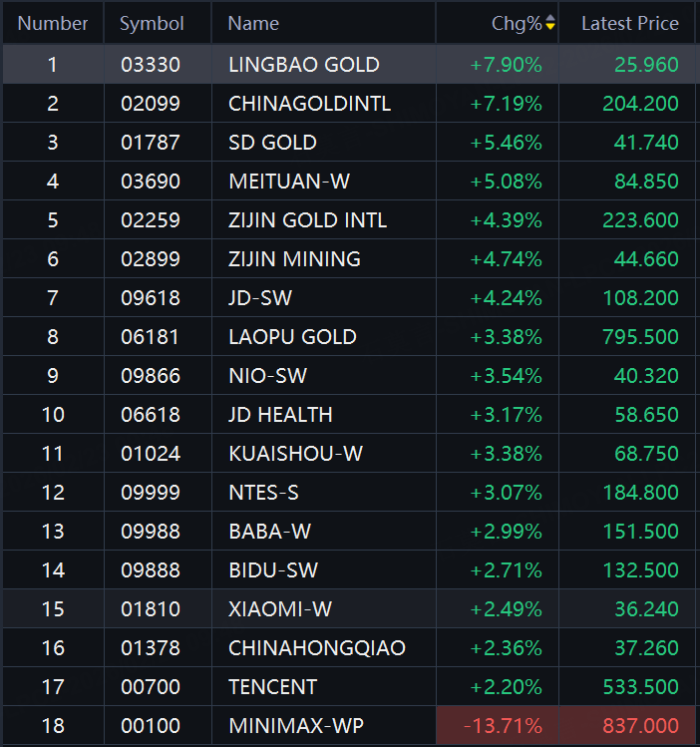This screenshot has height=747, width=700.
Task: Click symbol code 09999
Action: (x=151, y=493)
